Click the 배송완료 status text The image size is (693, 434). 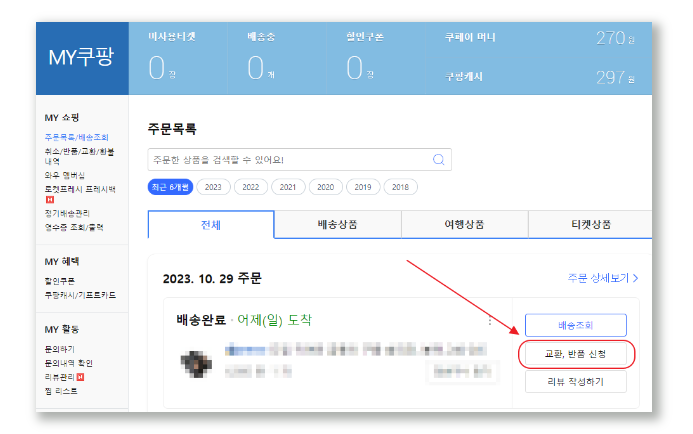201,320
